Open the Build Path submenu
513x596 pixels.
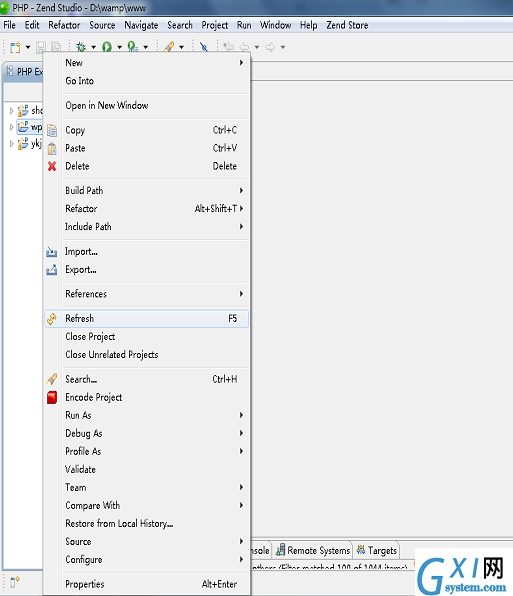coord(147,190)
